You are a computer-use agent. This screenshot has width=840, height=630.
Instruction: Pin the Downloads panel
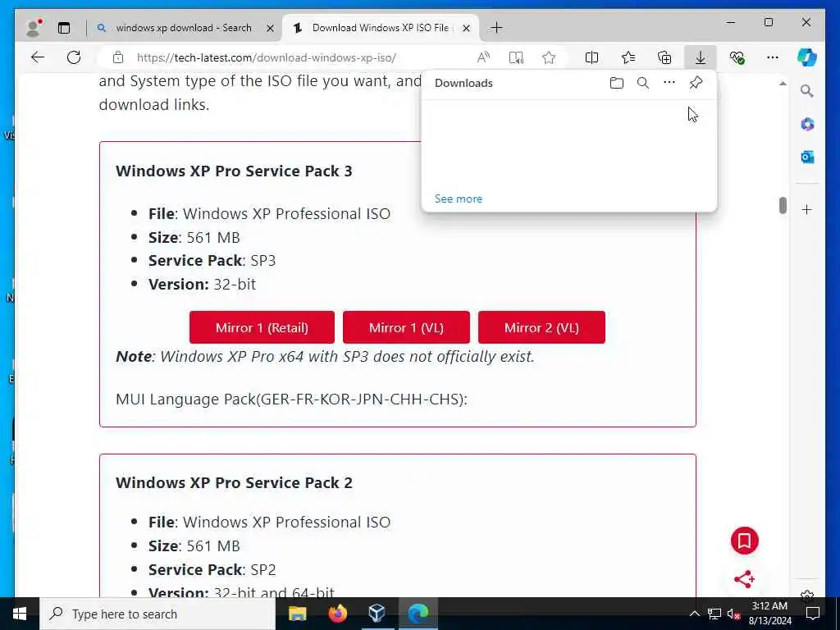pos(696,83)
